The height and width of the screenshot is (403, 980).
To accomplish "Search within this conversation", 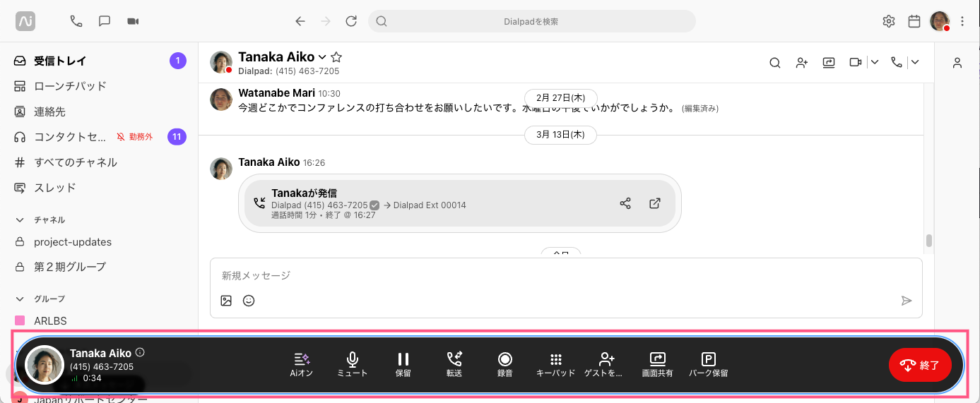I will coord(775,62).
